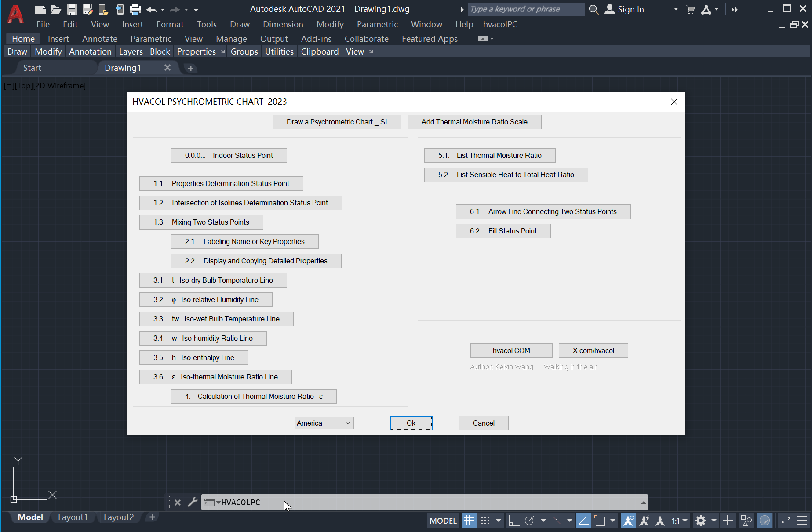Switch to the Annotate ribbon tab

coord(99,39)
